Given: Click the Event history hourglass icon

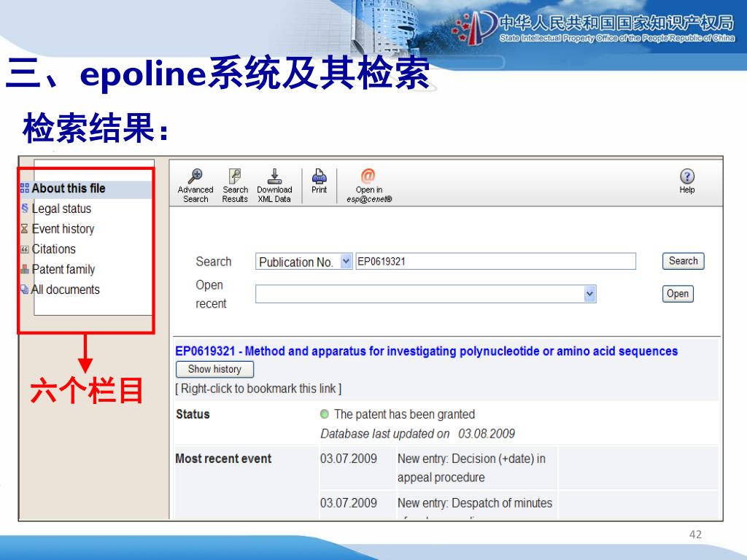Looking at the screenshot, I should 24,228.
